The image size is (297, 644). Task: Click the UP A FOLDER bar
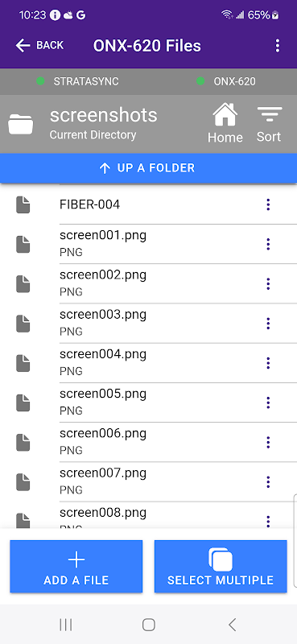tap(148, 168)
